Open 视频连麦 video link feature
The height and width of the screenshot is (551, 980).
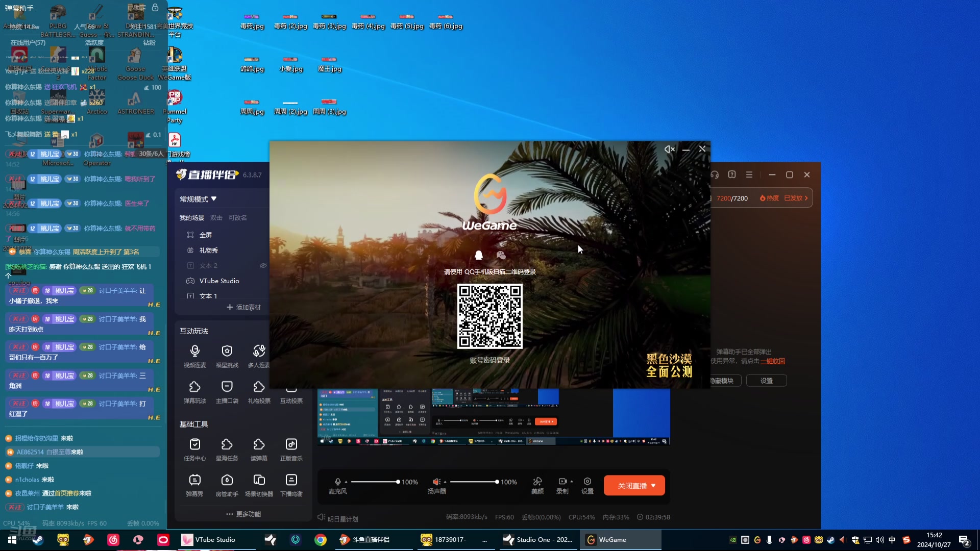[x=194, y=356]
